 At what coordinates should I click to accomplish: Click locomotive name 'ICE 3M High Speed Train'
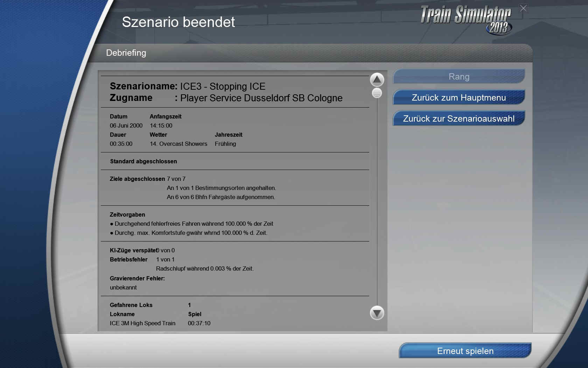coord(142,323)
